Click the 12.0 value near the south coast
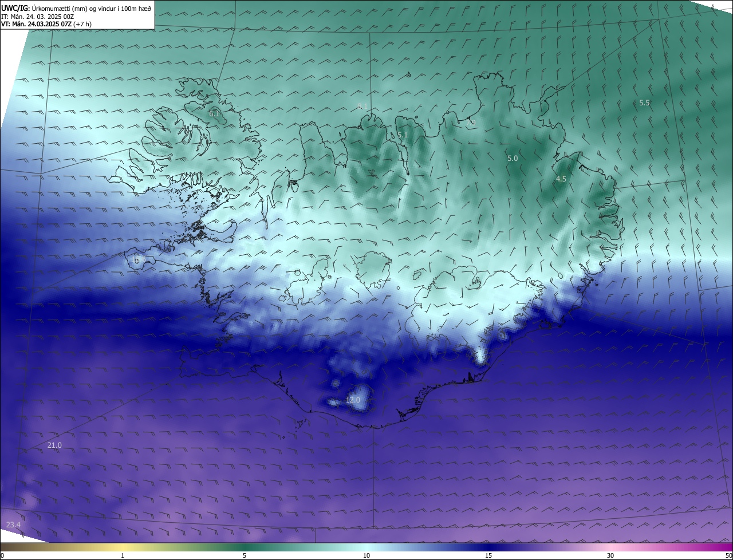Viewport: 733px width, 560px height. point(353,400)
